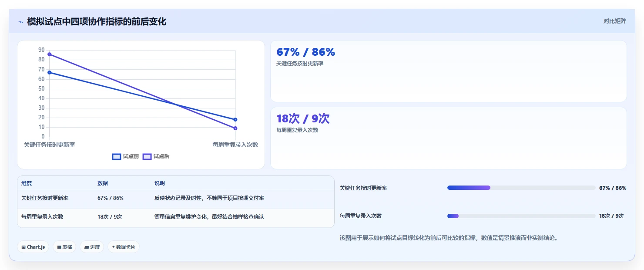Click the 试点前 data point at 67
The height and width of the screenshot is (270, 644).
(x=50, y=72)
